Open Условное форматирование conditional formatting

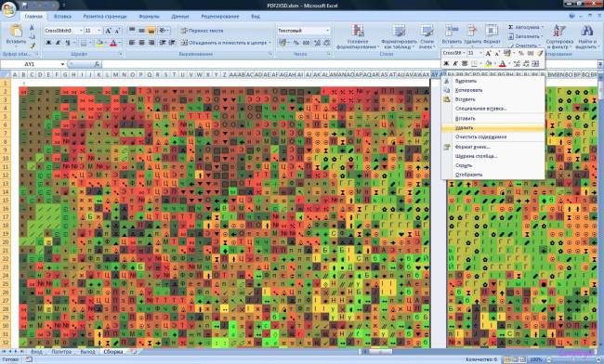point(358,37)
